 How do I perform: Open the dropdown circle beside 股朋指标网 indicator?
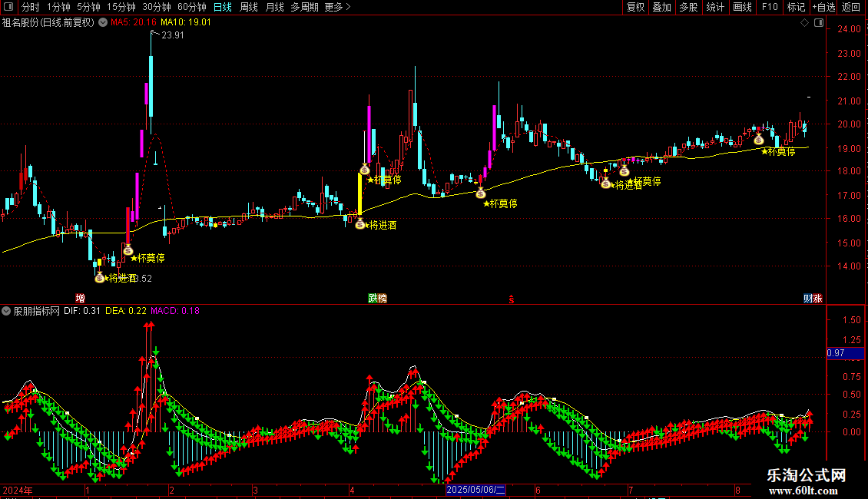6,311
